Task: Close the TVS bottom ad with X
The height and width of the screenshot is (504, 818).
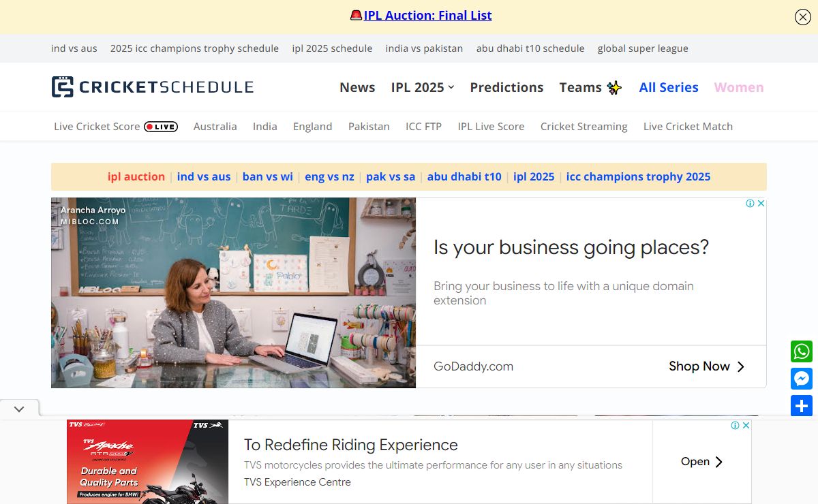Action: [x=746, y=425]
